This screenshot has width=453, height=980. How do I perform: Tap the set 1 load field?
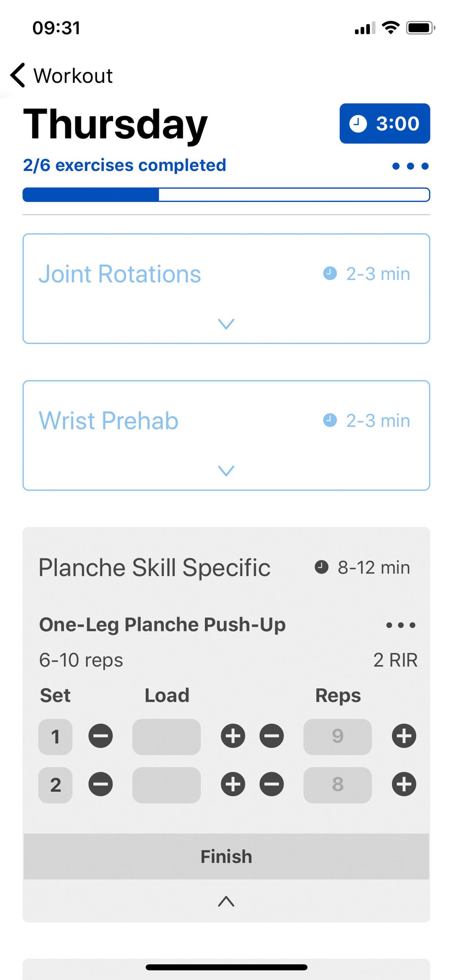166,736
